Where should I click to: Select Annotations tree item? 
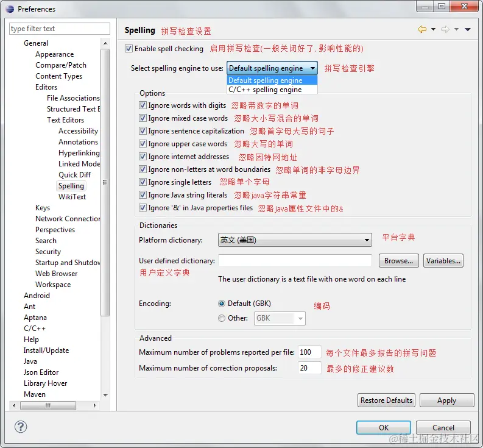tap(78, 142)
